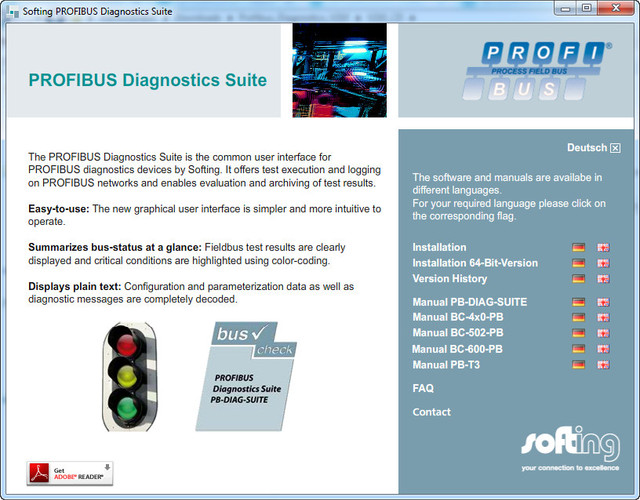Maximize the Softing PROFIBUS window
Image resolution: width=640 pixels, height=500 pixels.
pos(587,8)
